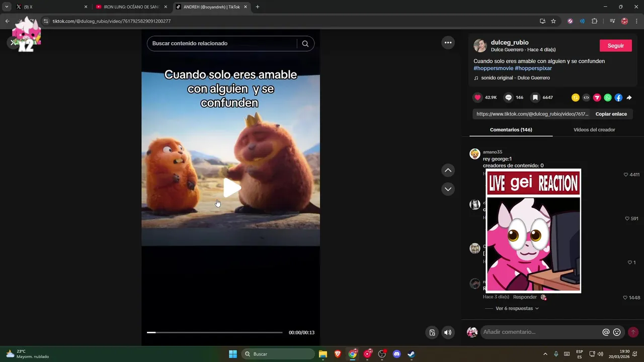
Task: Click the tiktok.com address bar URL
Action: [111, 21]
